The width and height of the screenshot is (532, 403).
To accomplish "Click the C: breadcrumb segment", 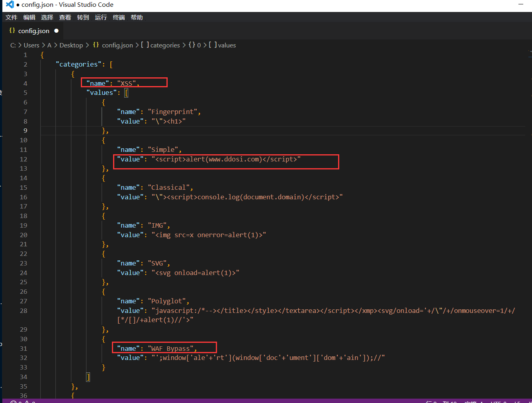I will pyautogui.click(x=13, y=45).
